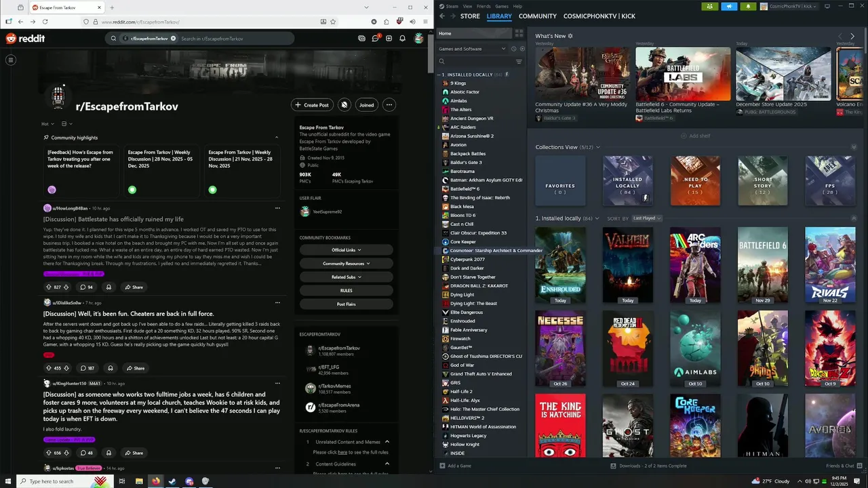Image resolution: width=868 pixels, height=488 pixels.
Task: Switch to the STORE tab in Steam
Action: pos(470,16)
